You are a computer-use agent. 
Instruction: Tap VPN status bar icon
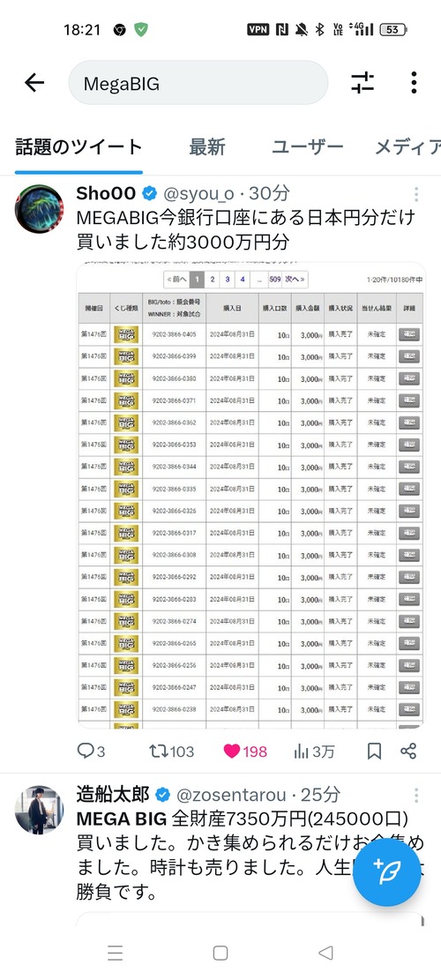258,29
